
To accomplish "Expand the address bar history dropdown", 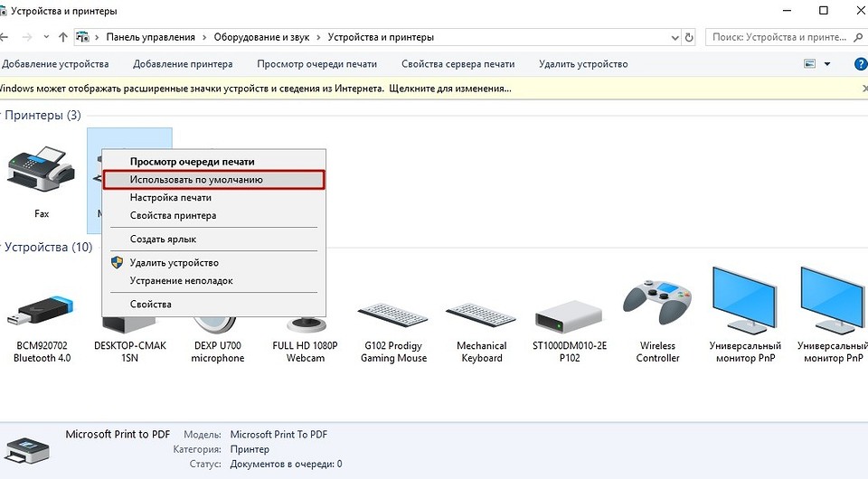I will point(675,38).
